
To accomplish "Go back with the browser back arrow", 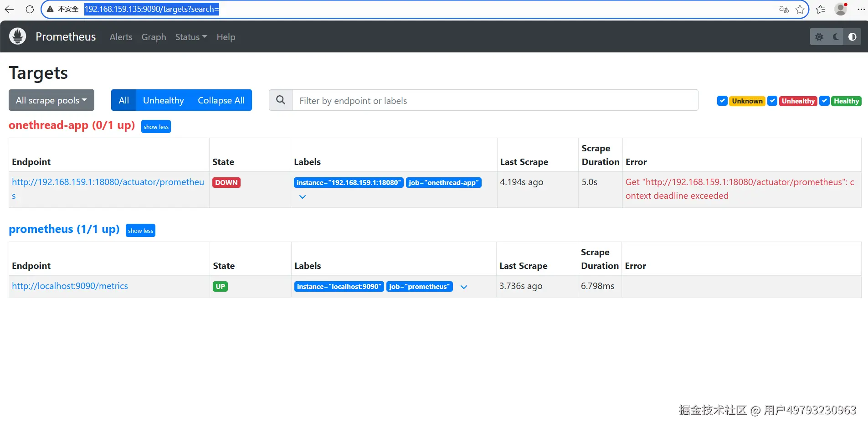I will [x=9, y=9].
